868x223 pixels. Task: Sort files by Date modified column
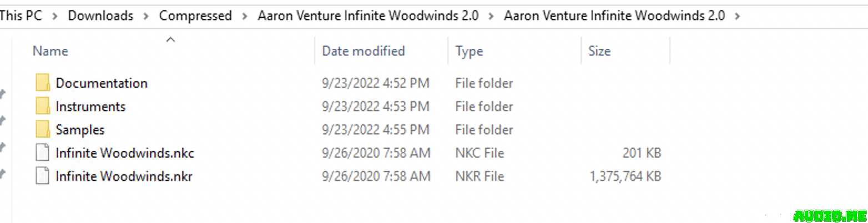pos(364,51)
